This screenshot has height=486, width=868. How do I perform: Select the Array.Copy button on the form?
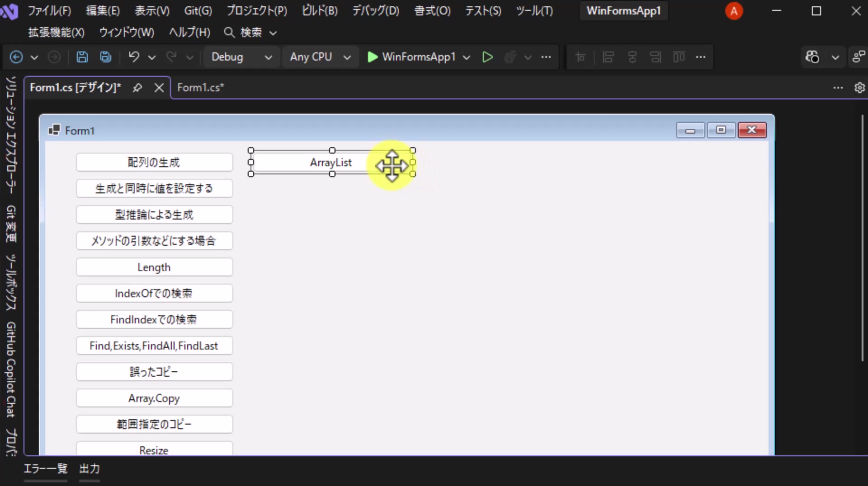click(154, 398)
